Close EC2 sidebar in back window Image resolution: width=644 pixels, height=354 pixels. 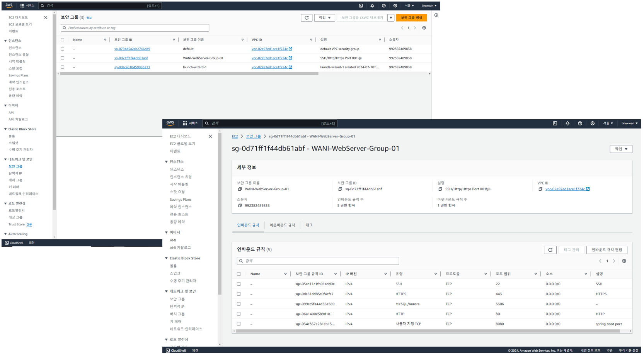click(x=46, y=17)
